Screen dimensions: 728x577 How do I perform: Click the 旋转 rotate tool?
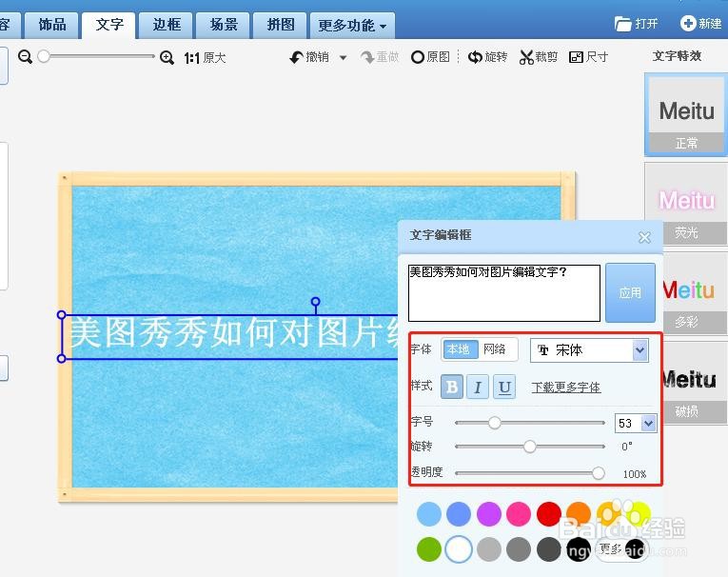click(x=487, y=57)
